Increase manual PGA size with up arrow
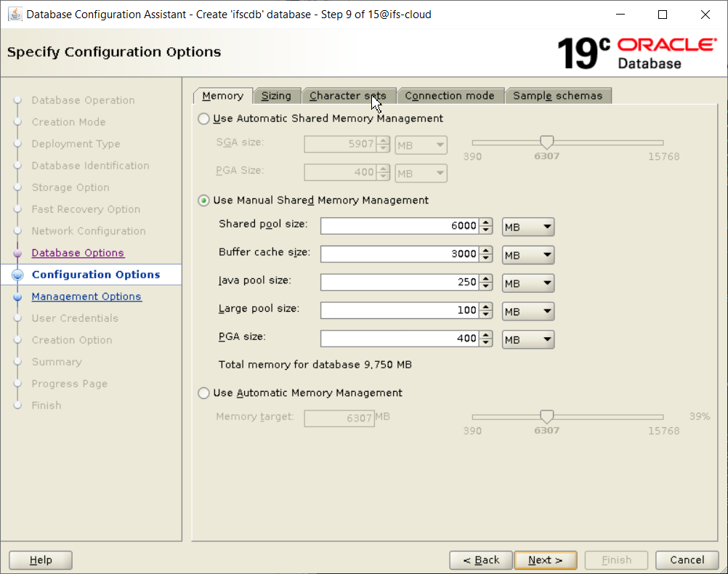 [x=486, y=334]
